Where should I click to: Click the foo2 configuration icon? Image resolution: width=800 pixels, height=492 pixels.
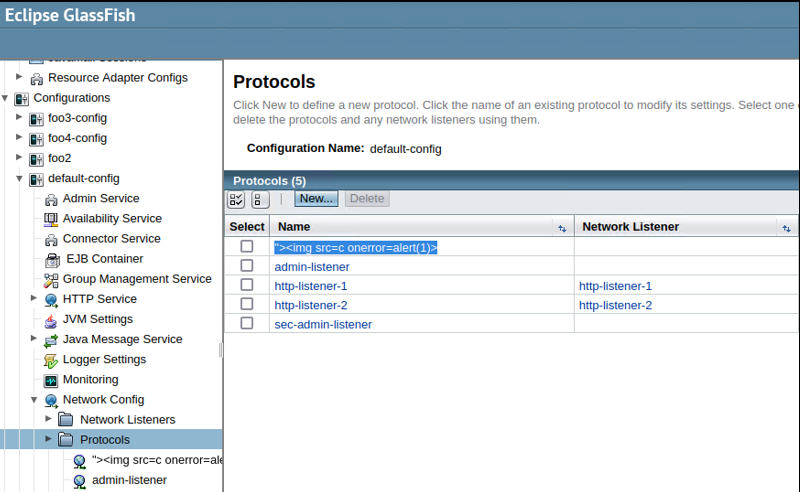[36, 159]
